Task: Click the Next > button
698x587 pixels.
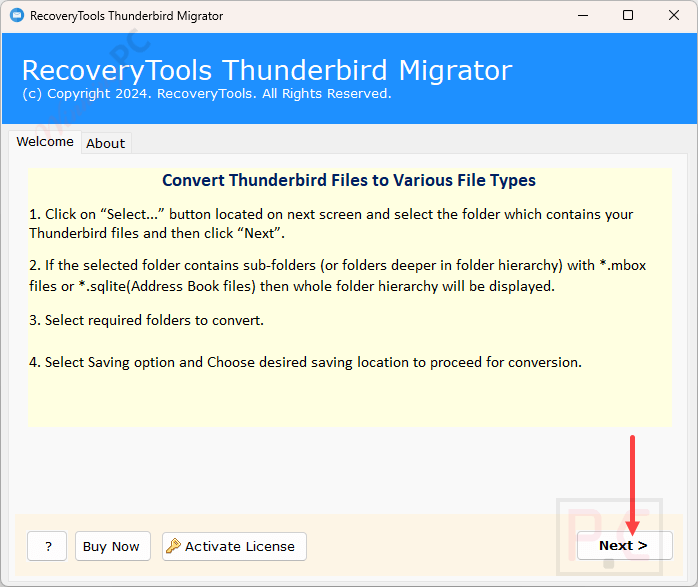Action: (625, 546)
